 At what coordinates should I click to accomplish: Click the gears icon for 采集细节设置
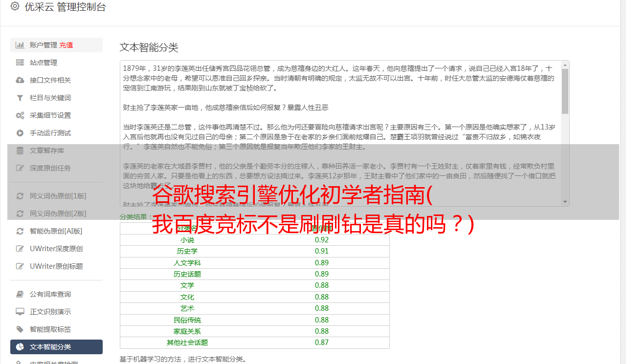tap(20, 115)
